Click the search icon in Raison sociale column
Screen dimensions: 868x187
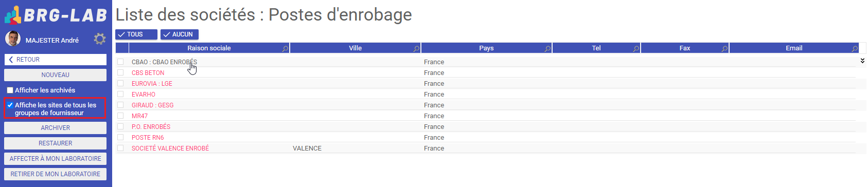[x=285, y=48]
